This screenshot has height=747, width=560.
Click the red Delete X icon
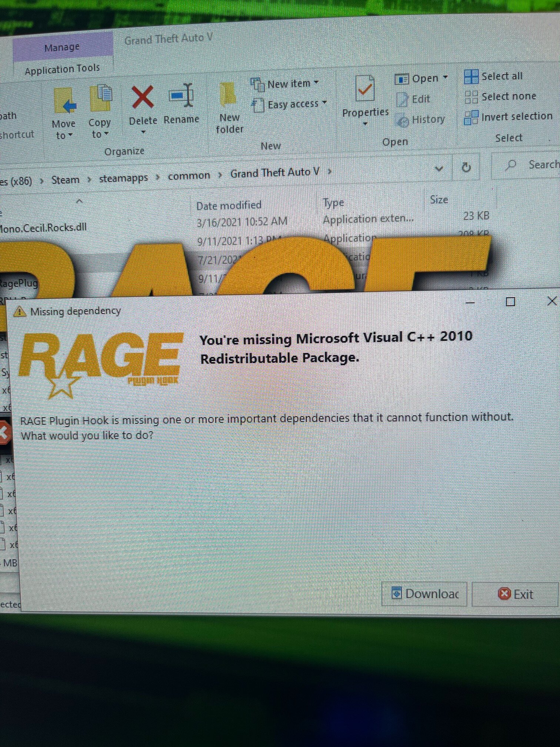point(143,97)
